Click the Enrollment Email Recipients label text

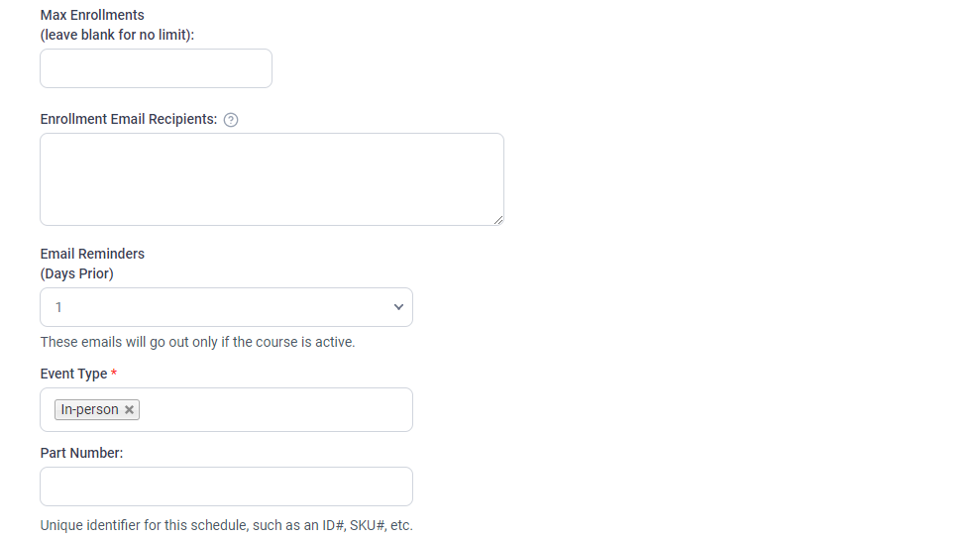[x=129, y=120]
